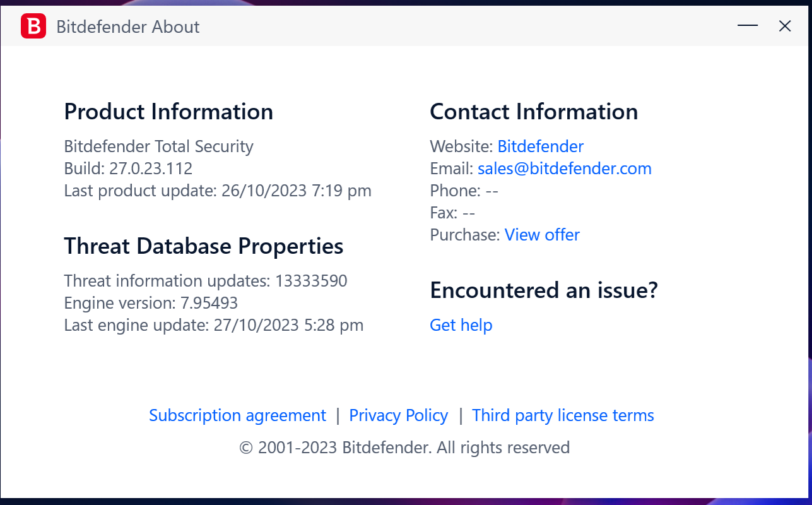Minimize the Bitdefender About window
The height and width of the screenshot is (505, 812).
tap(748, 26)
